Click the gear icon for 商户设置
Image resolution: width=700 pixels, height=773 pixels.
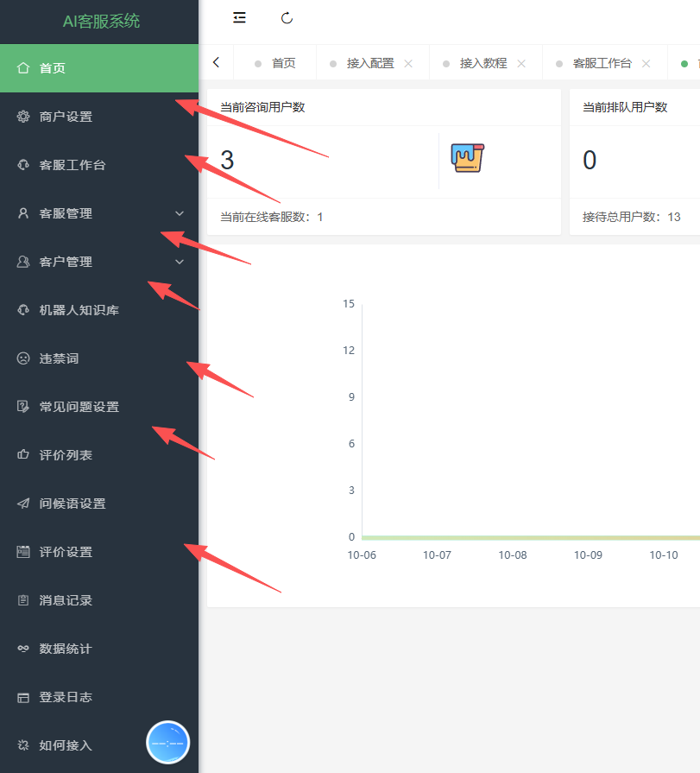[23, 117]
